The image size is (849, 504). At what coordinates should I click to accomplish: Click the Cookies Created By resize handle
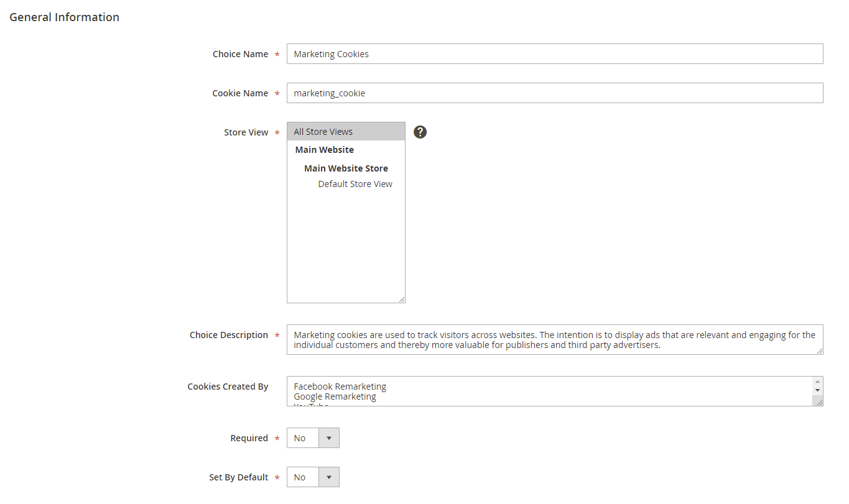pos(819,402)
